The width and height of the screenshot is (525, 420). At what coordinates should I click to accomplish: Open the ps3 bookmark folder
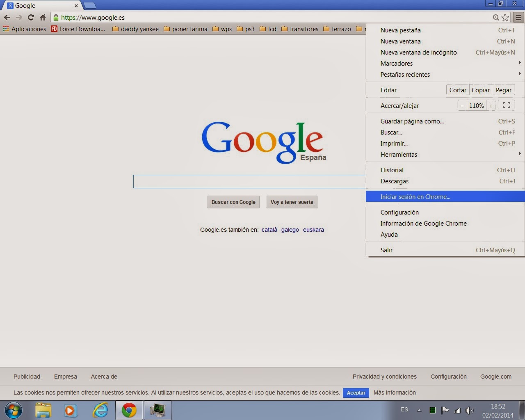pyautogui.click(x=246, y=29)
